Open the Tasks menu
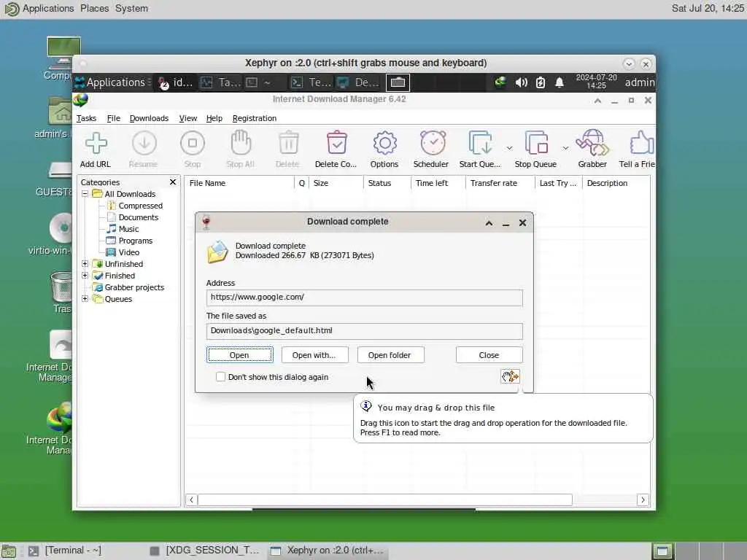Screen dimensions: 747x560 coord(86,118)
